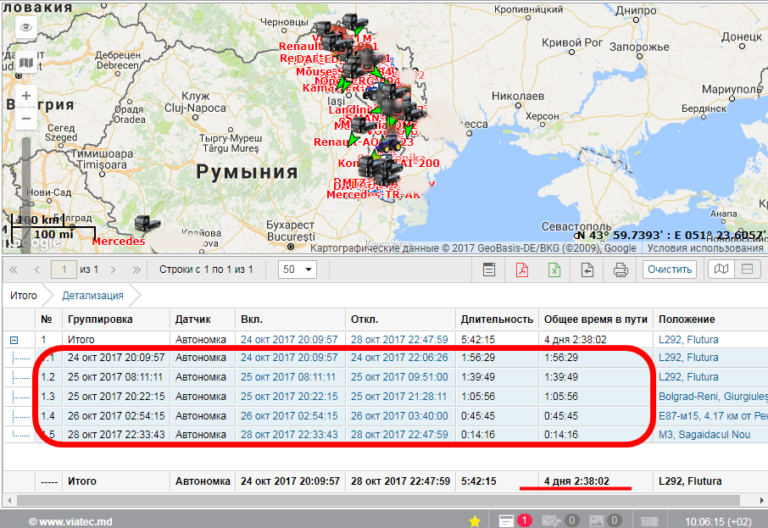Open notifications icon with red badge
The width and height of the screenshot is (768, 528).
pyautogui.click(x=509, y=521)
